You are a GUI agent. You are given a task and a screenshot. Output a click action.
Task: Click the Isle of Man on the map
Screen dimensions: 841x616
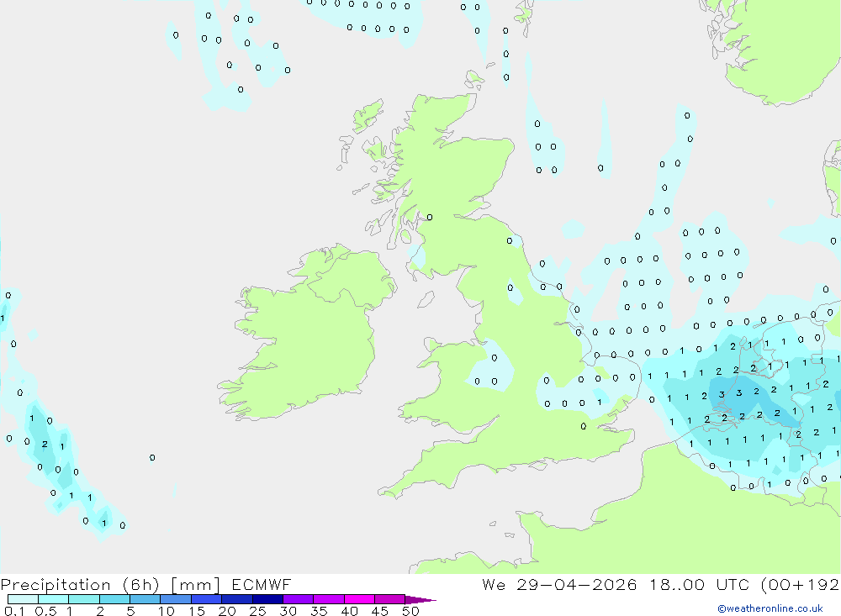[x=426, y=299]
